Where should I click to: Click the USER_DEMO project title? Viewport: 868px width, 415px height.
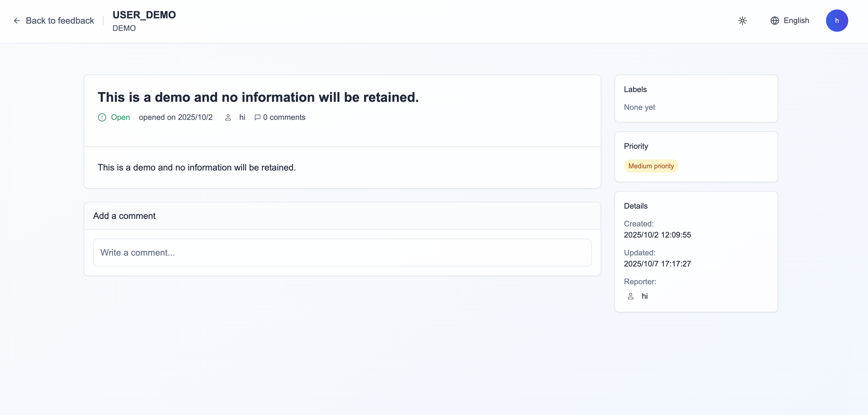click(x=144, y=15)
